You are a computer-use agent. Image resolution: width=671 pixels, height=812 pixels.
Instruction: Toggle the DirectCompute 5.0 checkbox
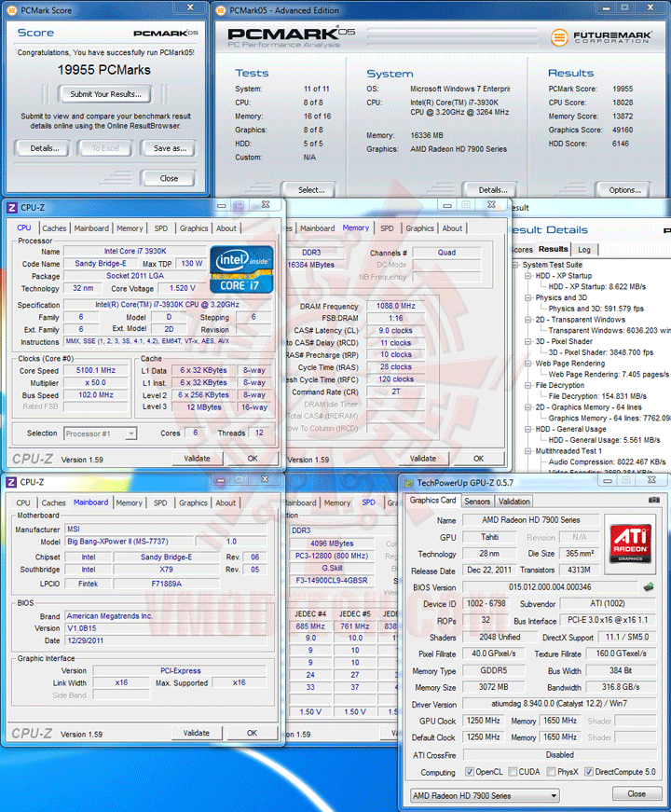click(589, 772)
